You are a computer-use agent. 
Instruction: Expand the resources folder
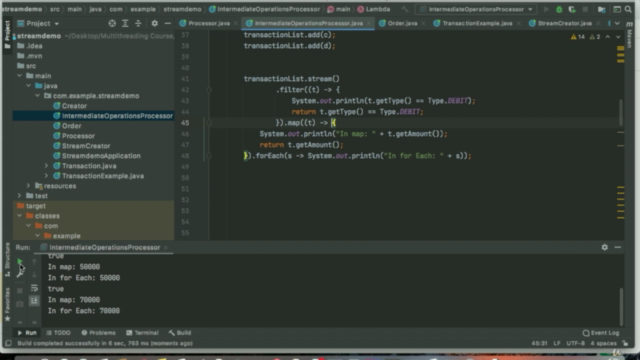coord(28,186)
